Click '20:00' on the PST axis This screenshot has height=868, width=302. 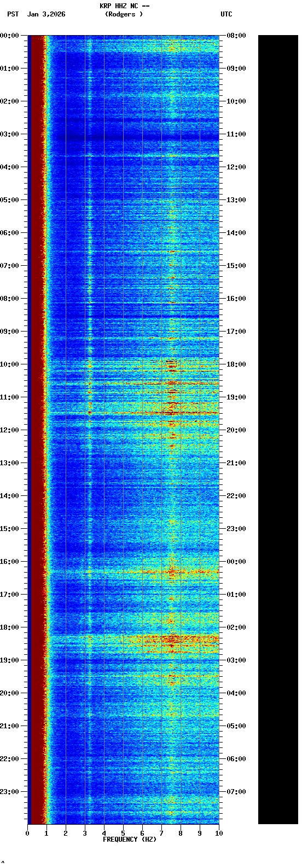(x=10, y=693)
